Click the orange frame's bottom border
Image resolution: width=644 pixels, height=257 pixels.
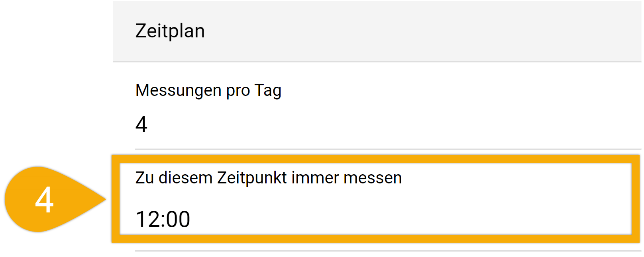click(375, 238)
